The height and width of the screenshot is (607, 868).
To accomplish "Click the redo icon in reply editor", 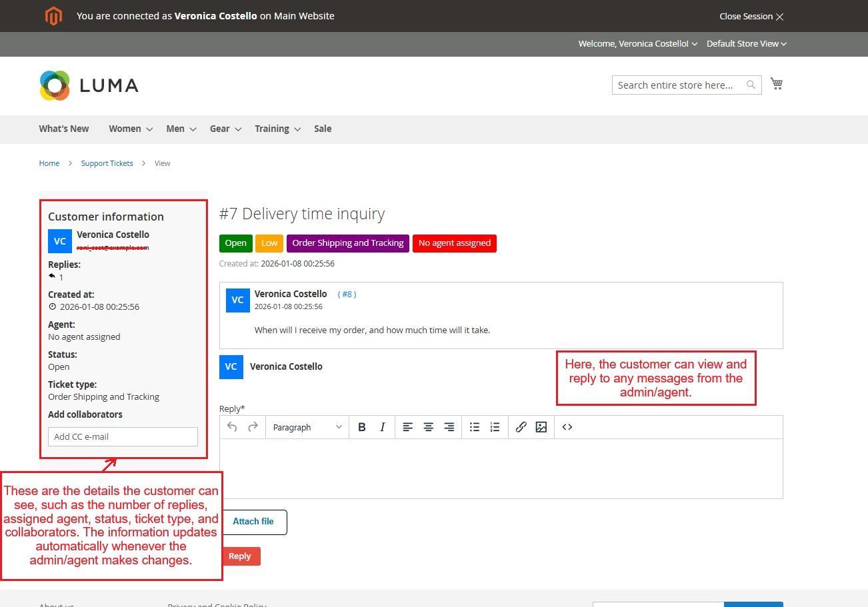I will [x=253, y=427].
